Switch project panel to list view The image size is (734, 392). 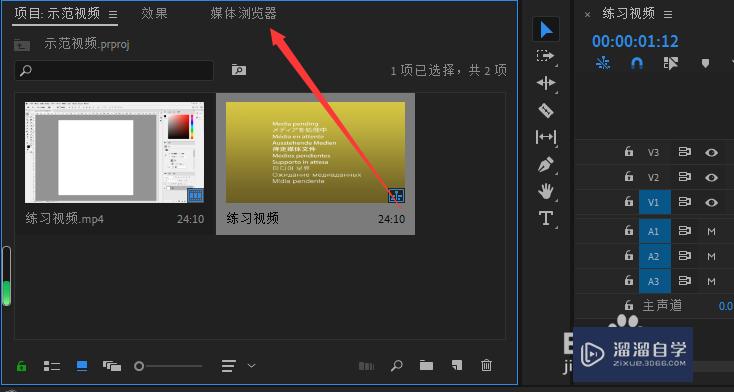tap(51, 366)
